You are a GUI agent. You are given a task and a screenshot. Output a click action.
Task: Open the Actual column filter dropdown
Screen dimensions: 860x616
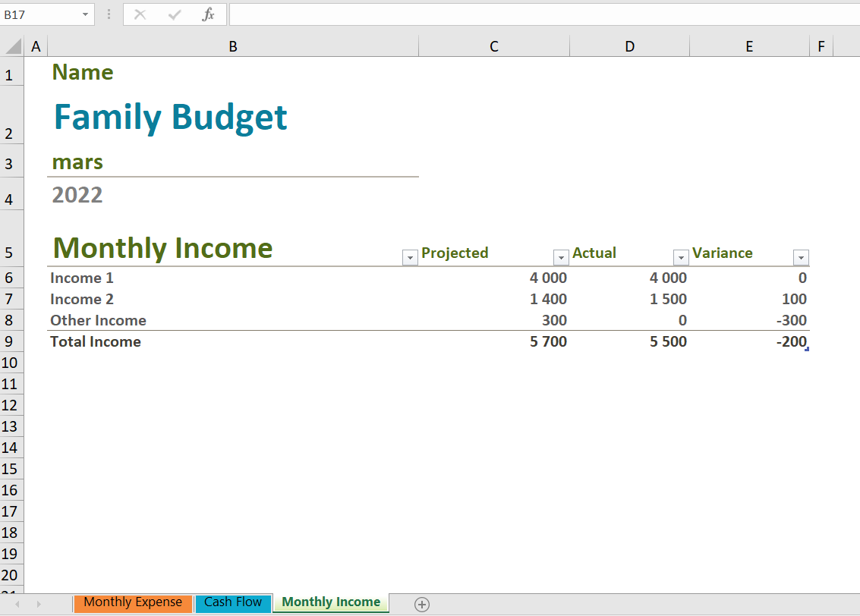pyautogui.click(x=681, y=257)
